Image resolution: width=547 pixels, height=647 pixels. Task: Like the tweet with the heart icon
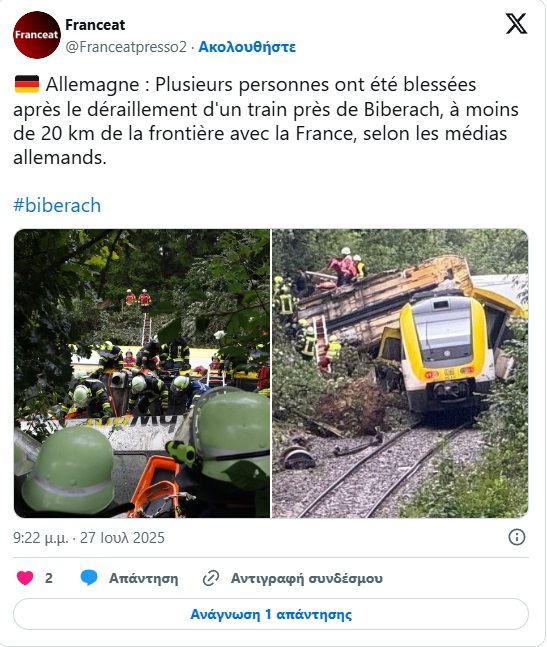pyautogui.click(x=25, y=578)
